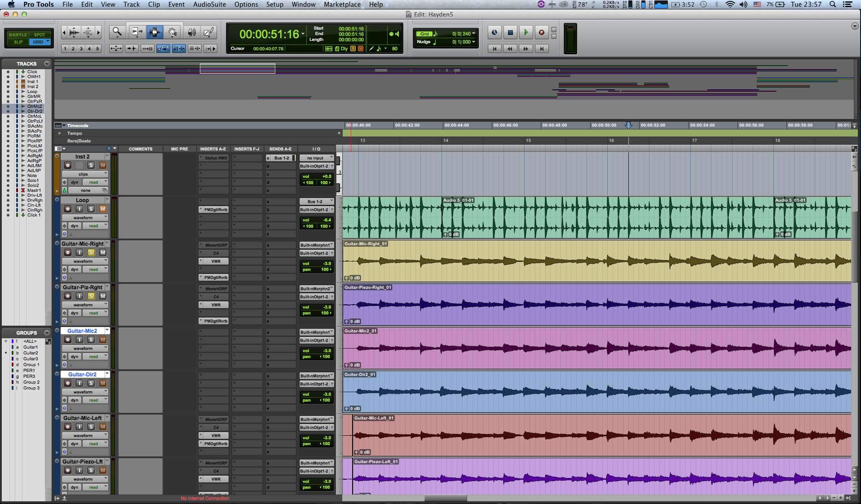
Task: Record-arm the Guitar-Dir2 track
Action: click(68, 383)
